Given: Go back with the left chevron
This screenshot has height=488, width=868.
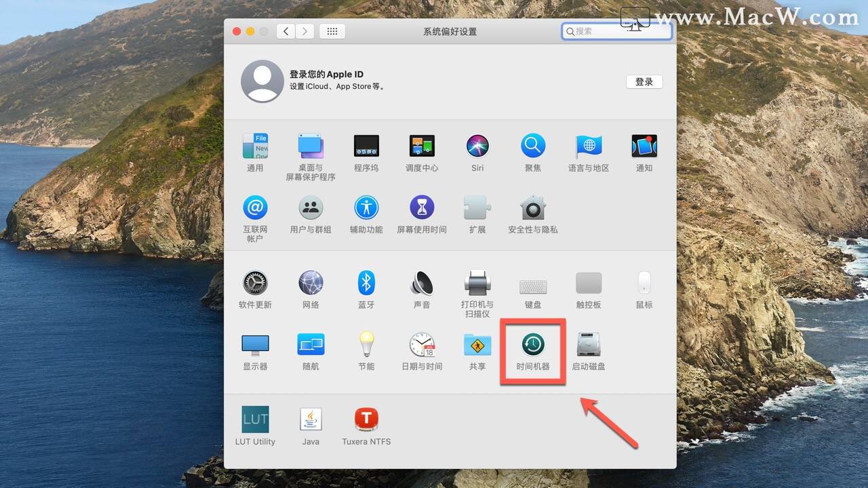Looking at the screenshot, I should pos(285,31).
